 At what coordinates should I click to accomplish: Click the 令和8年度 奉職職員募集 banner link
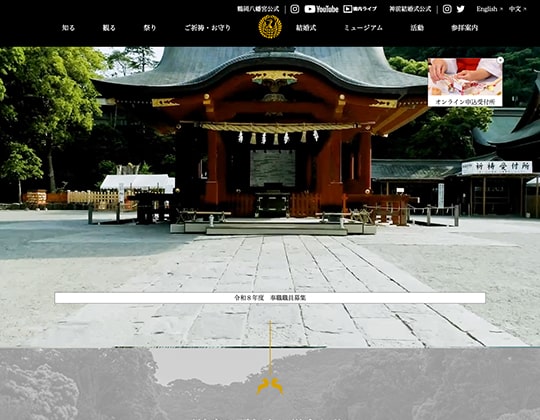(x=270, y=298)
